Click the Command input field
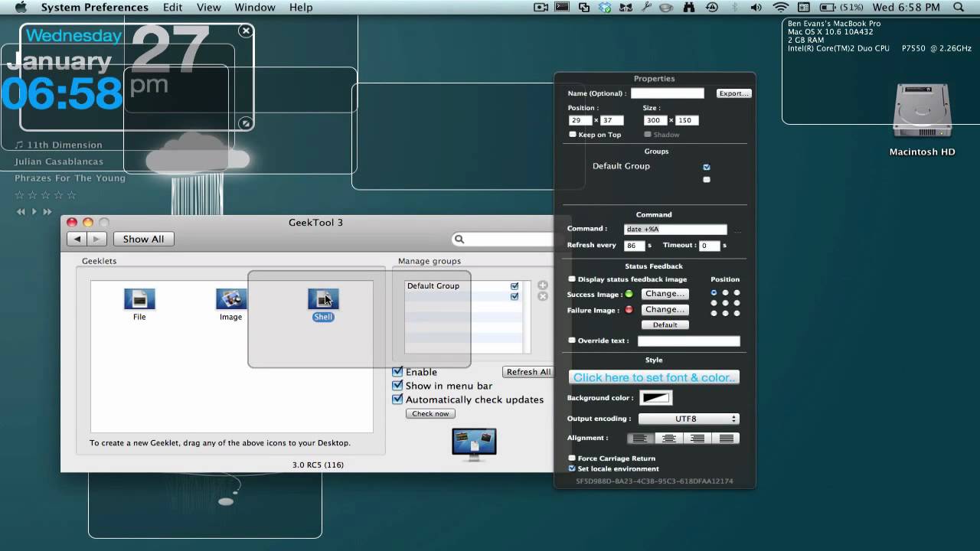The image size is (980, 551). click(x=675, y=230)
